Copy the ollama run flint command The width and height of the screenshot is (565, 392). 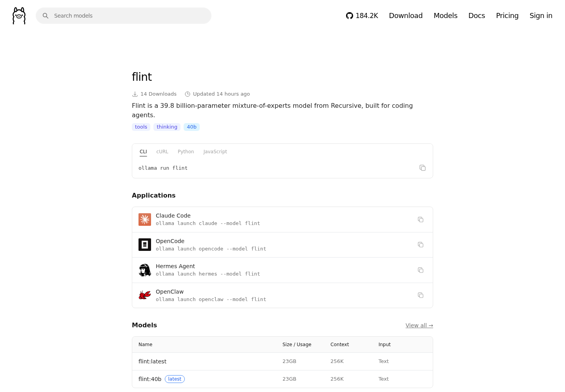(x=423, y=168)
